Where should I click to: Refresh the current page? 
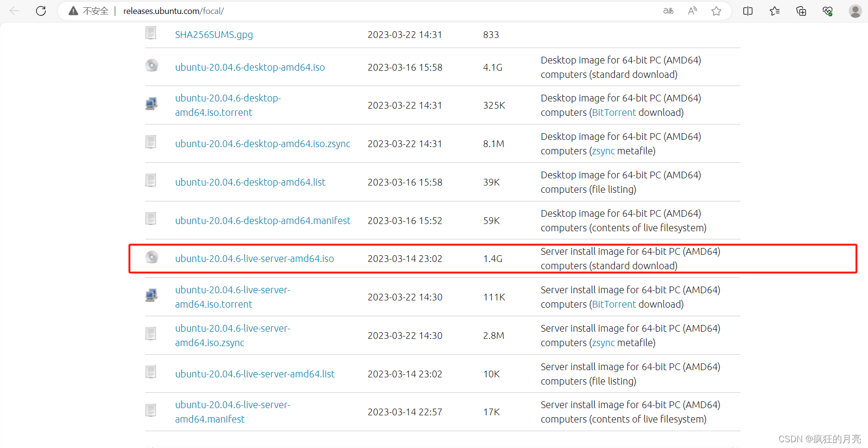point(41,11)
